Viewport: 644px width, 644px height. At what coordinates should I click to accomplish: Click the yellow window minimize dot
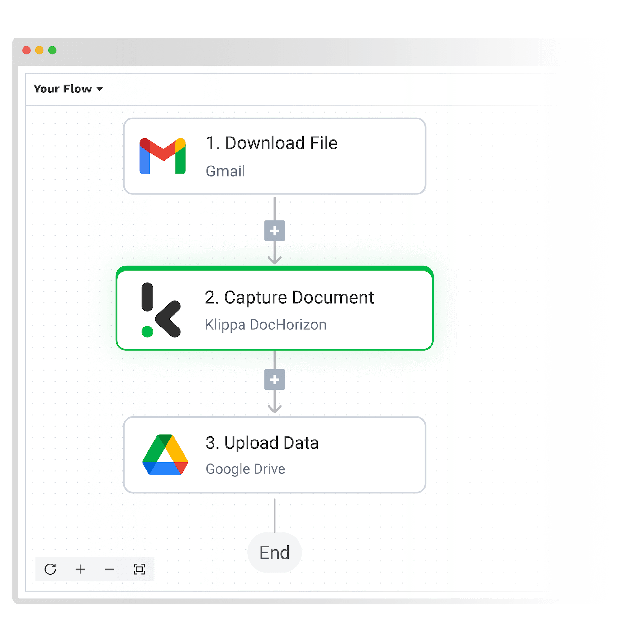coord(39,50)
